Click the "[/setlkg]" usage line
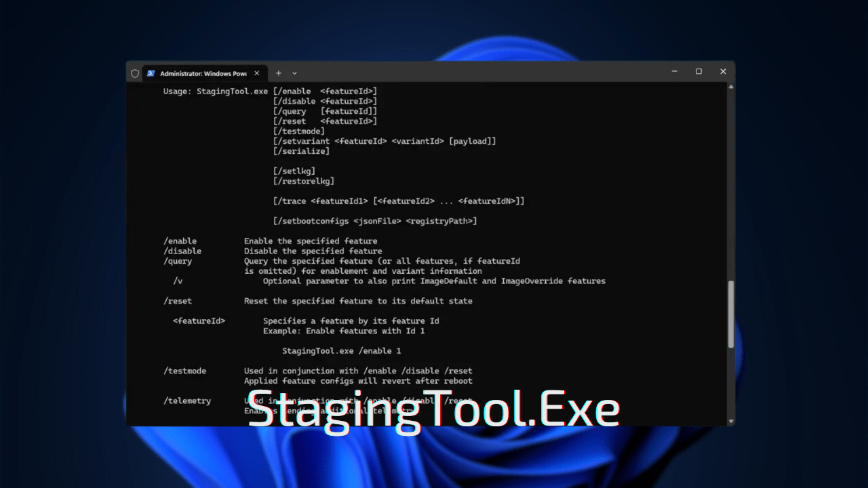Image resolution: width=868 pixels, height=488 pixels. pos(294,171)
